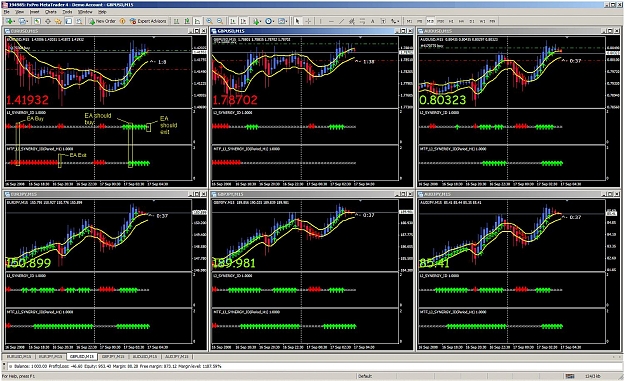Open the Help menu
Image resolution: width=625 pixels, height=381 pixels.
click(x=102, y=12)
